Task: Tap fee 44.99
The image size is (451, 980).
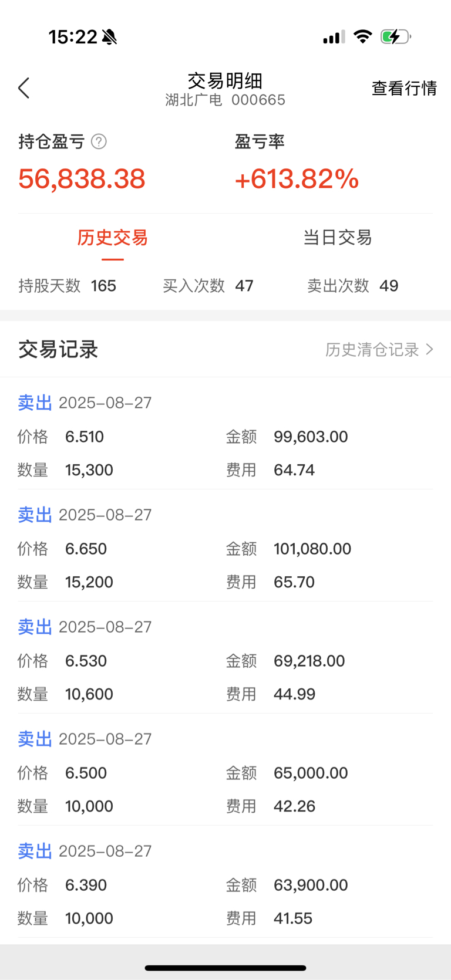Action: click(x=295, y=694)
